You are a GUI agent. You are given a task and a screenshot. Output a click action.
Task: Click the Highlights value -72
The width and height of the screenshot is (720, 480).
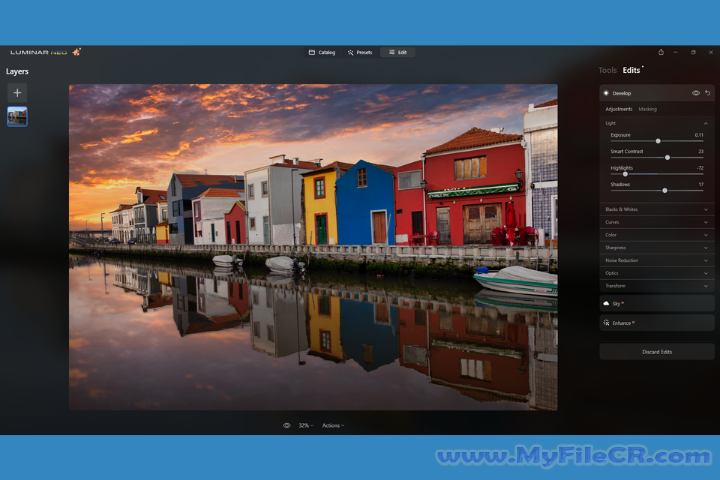point(699,168)
